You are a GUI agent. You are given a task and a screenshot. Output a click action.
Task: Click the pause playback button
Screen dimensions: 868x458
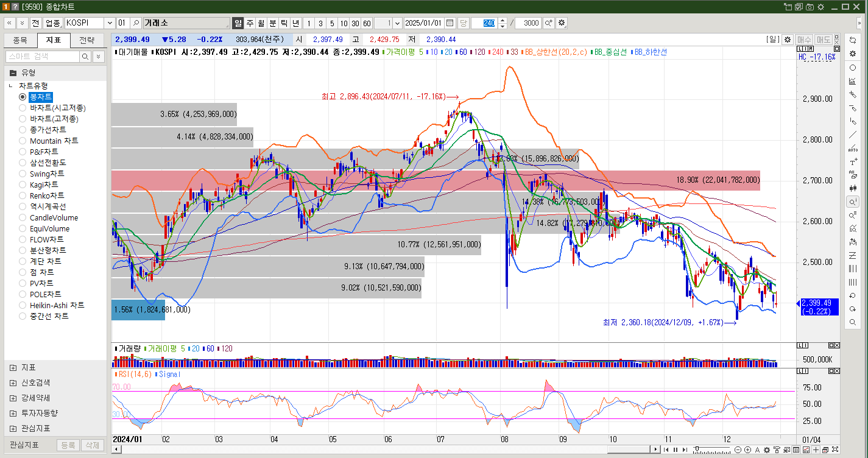coord(676,449)
